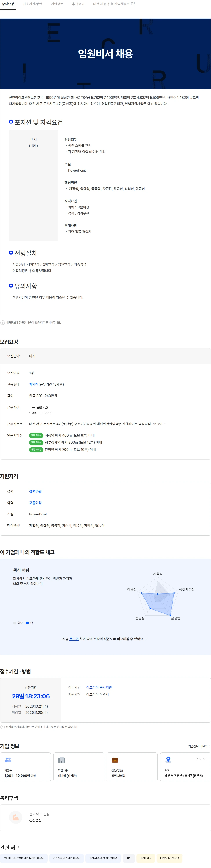Click 경력무관 in 지원자격

pyautogui.click(x=35, y=491)
